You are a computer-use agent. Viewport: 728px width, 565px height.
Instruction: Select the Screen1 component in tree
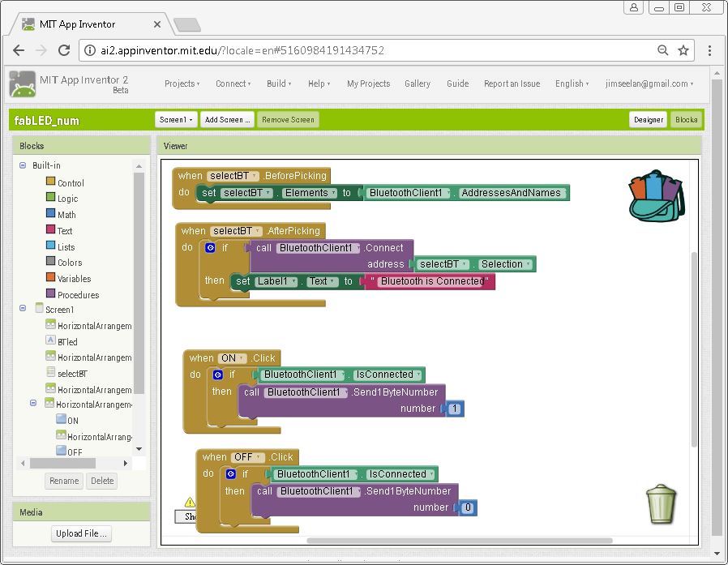(55, 309)
